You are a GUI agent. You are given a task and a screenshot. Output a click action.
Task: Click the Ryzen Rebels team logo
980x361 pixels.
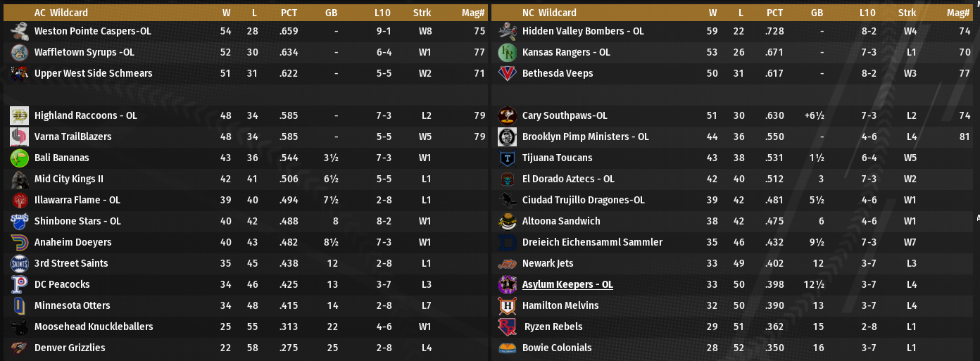(508, 327)
